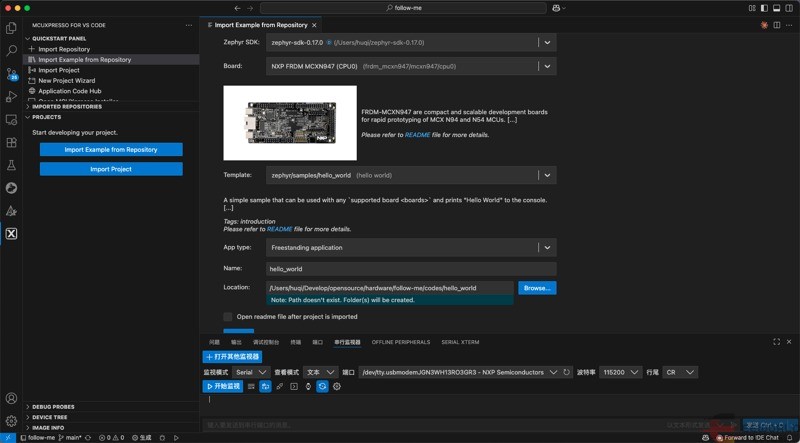Screen dimensions: 800x443
Task: Switch to the 串行监视器 serial monitor tab
Action: click(347, 342)
